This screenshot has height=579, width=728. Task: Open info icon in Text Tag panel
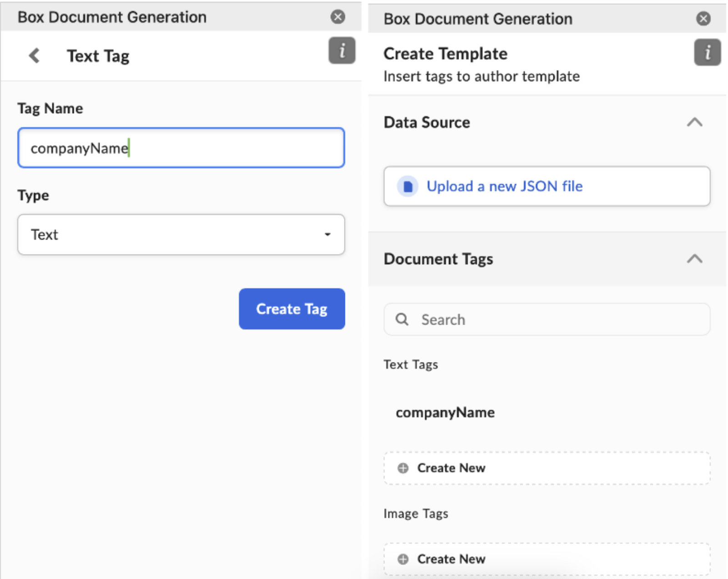click(x=342, y=50)
